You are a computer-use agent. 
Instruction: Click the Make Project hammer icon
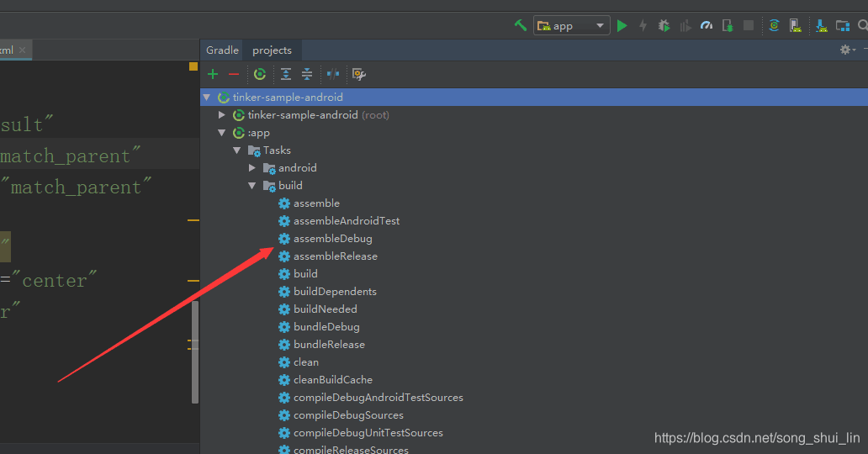(x=521, y=25)
